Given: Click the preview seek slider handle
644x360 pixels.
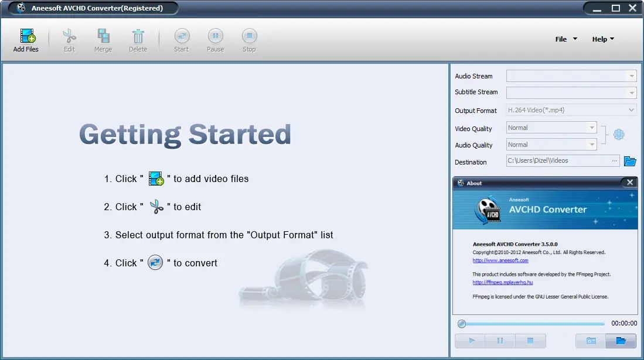Looking at the screenshot, I should (x=462, y=324).
